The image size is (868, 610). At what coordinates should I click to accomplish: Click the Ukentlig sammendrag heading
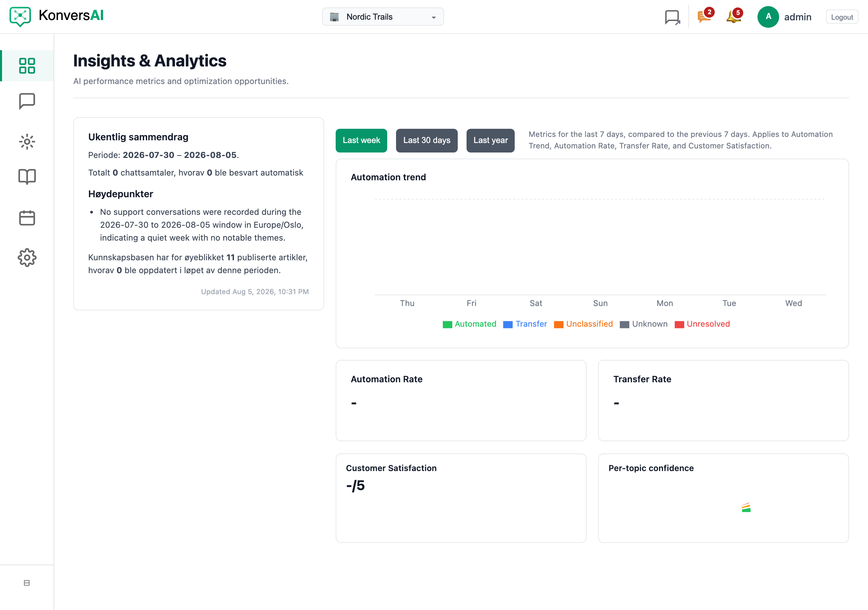click(138, 137)
